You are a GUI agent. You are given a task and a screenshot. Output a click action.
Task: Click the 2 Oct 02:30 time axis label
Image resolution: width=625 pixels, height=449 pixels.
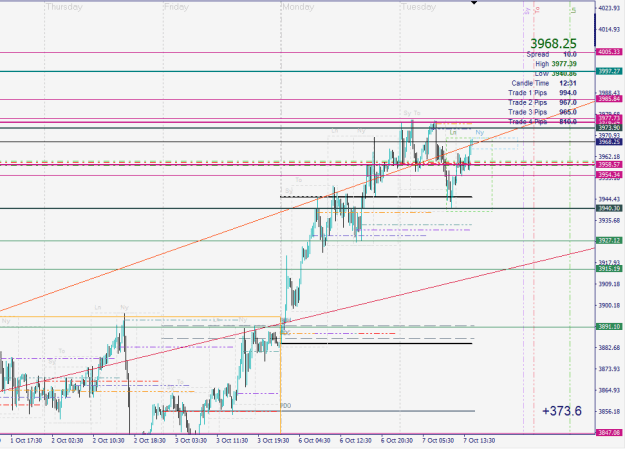tap(67, 441)
